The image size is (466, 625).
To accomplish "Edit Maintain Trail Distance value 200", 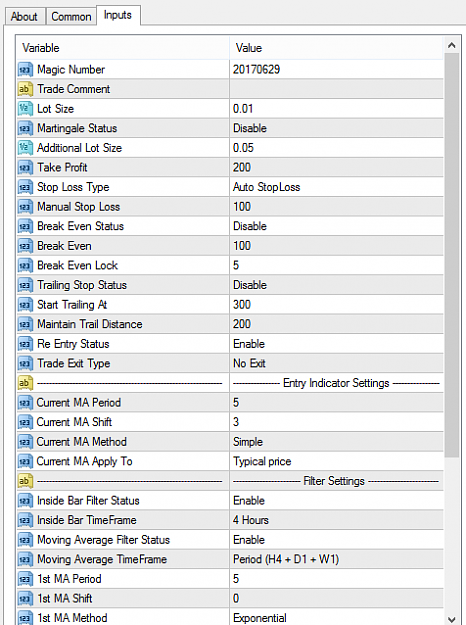I will coord(336,324).
